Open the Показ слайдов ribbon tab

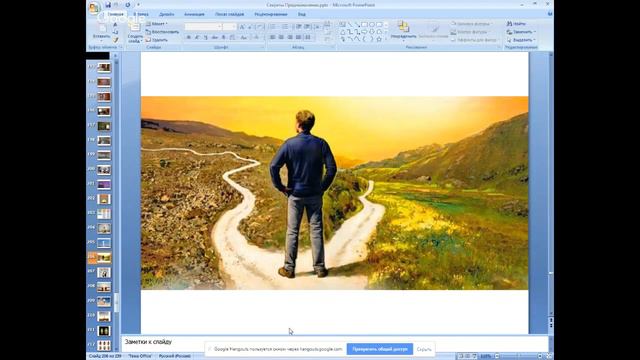[x=229, y=14]
